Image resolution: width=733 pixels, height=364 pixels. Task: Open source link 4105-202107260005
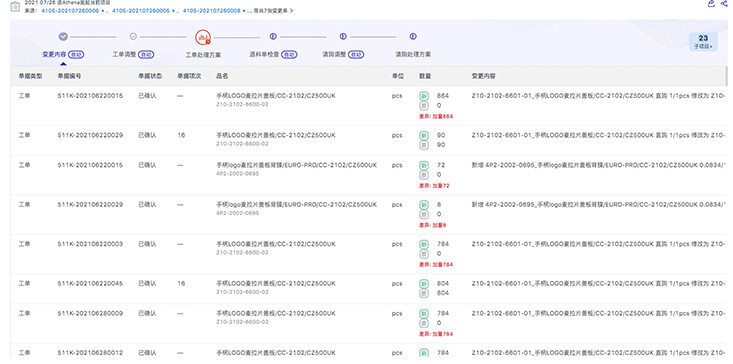pos(141,10)
